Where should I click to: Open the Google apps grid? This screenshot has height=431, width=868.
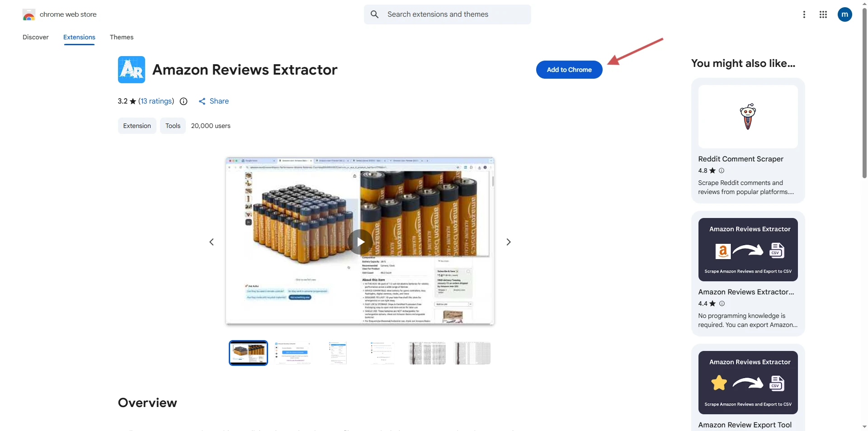(823, 14)
